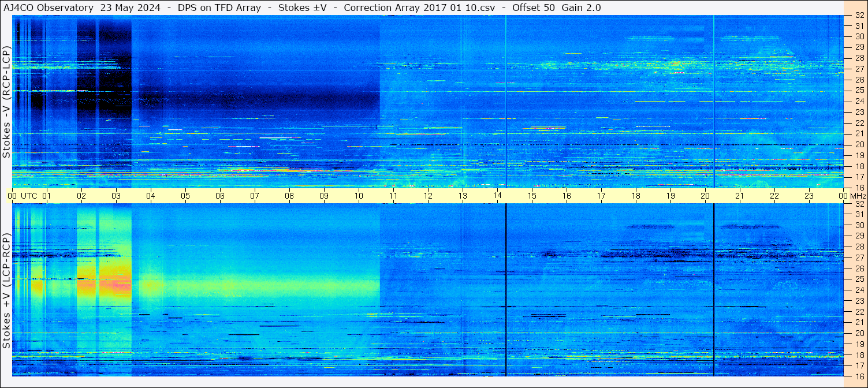Screen dimensions: 868x388
Task: Click the 22 MHz label of the Stokes -V panel
Action: tap(859, 123)
